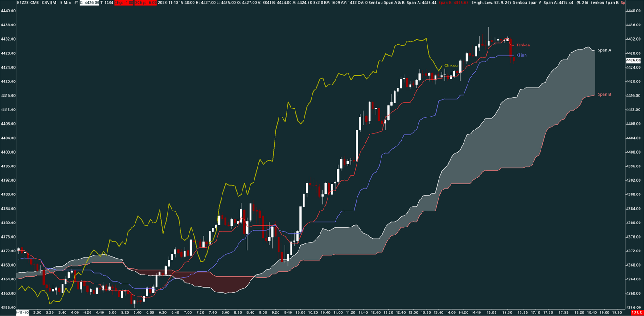Click the 15:30 label on the time axis

[x=506, y=312]
